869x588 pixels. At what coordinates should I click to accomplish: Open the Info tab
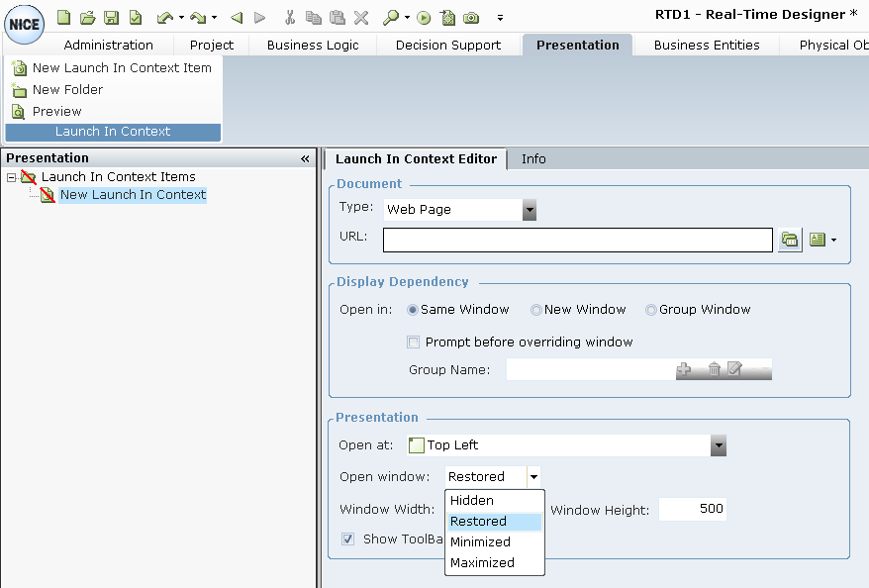click(x=533, y=158)
